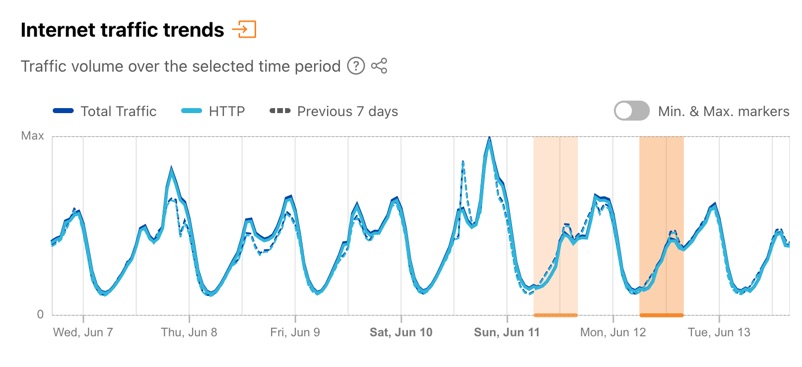Viewport: 802px width, 367px height.
Task: Toggle Min. & Max. markers switch
Action: click(x=632, y=111)
